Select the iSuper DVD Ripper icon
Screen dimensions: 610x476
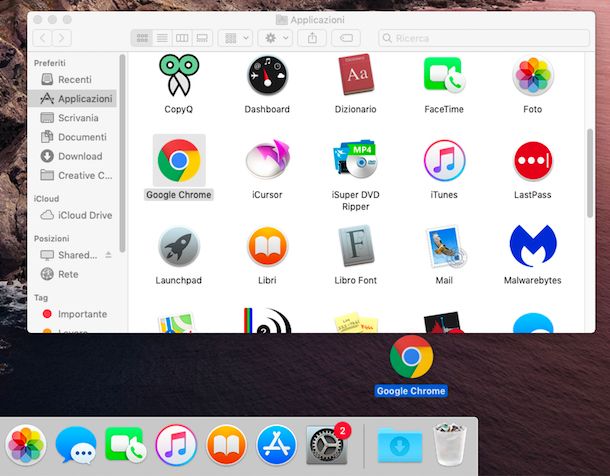pyautogui.click(x=356, y=160)
